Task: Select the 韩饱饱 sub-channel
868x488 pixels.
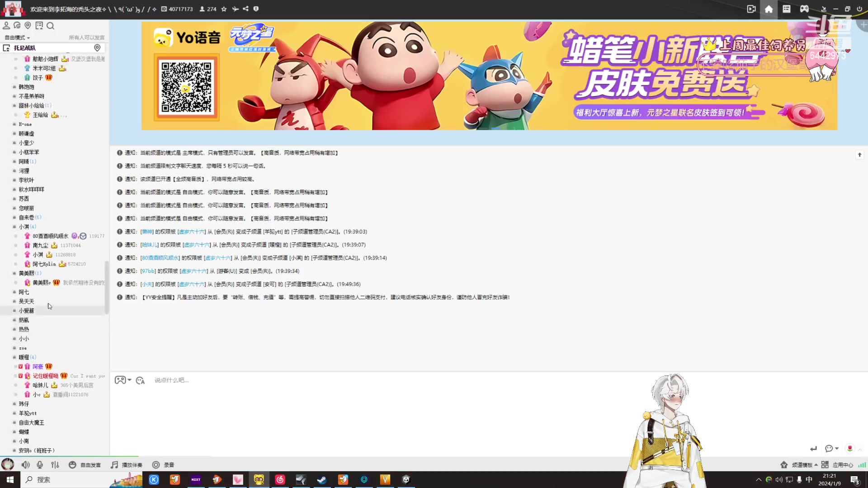Action: (x=26, y=87)
